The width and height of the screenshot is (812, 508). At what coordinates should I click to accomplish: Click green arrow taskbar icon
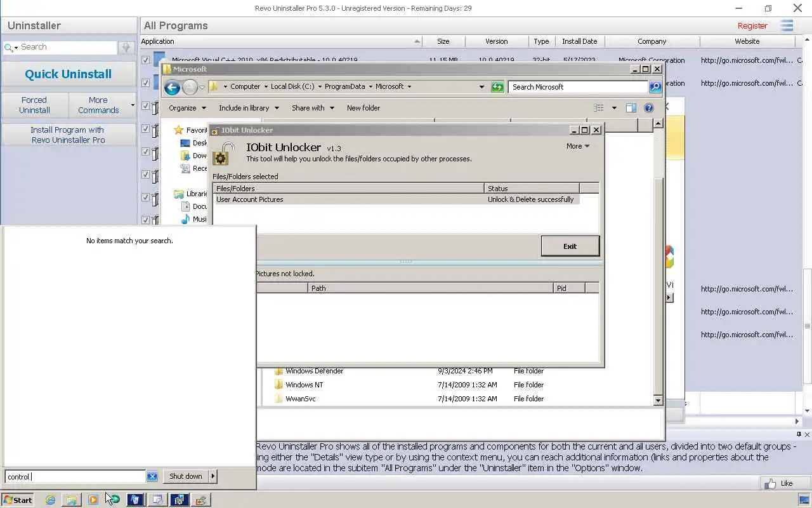click(114, 500)
